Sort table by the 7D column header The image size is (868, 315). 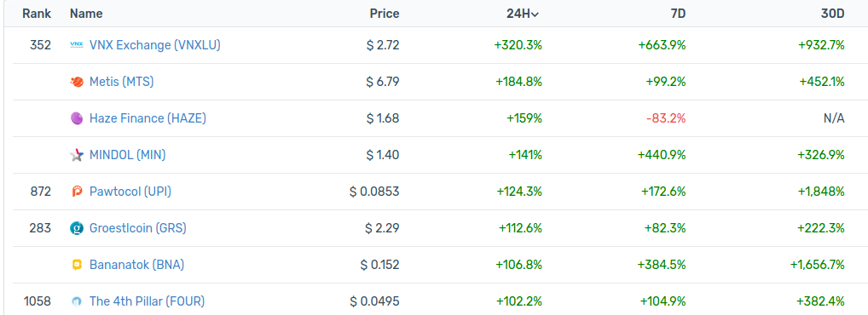678,14
